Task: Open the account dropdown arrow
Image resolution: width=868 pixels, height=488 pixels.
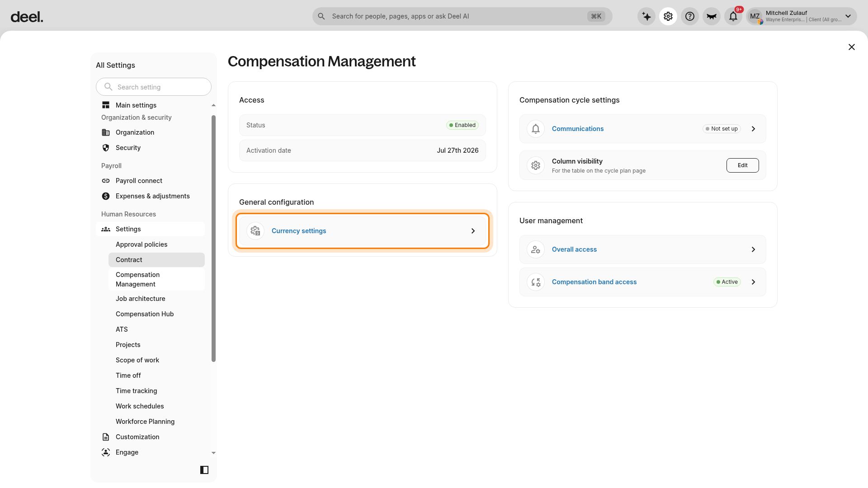Action: pyautogui.click(x=848, y=16)
